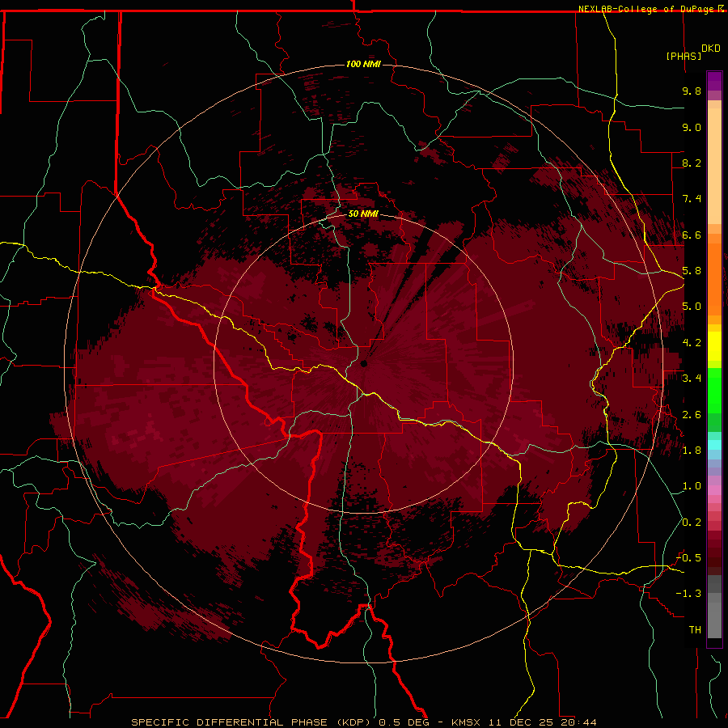Image resolution: width=728 pixels, height=728 pixels.
Task: Click the 9.0 value on the color scale
Action: [x=692, y=127]
